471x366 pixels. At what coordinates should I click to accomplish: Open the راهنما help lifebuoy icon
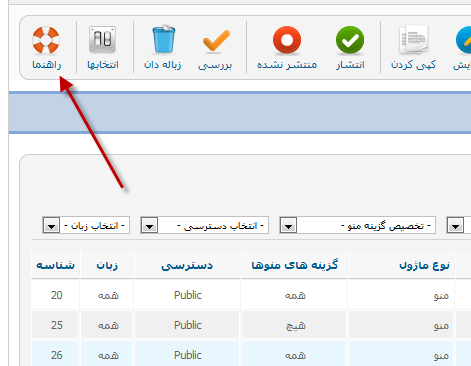click(46, 40)
